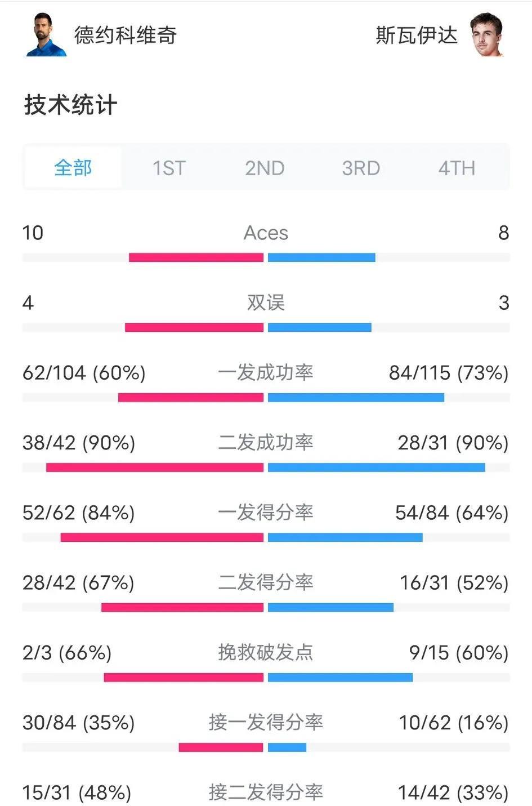
Task: Switch to the 2ND set tab
Action: [x=265, y=168]
